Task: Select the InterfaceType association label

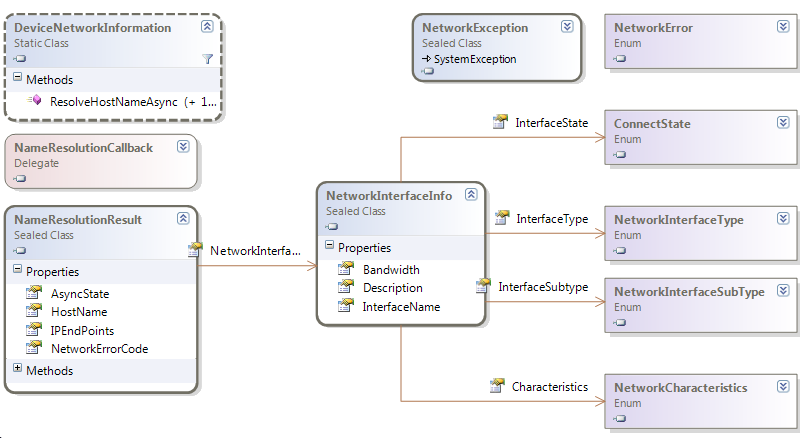Action: [x=552, y=219]
